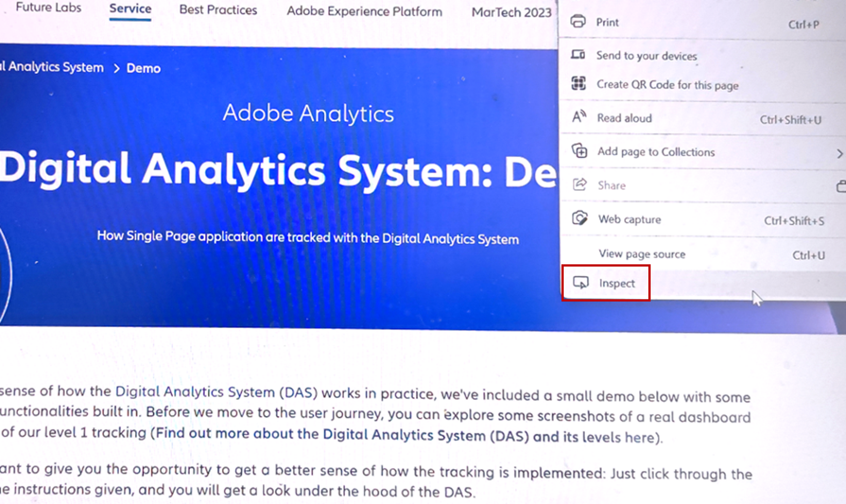
Task: Expand the Add page to Collections submenu arrow
Action: (839, 153)
